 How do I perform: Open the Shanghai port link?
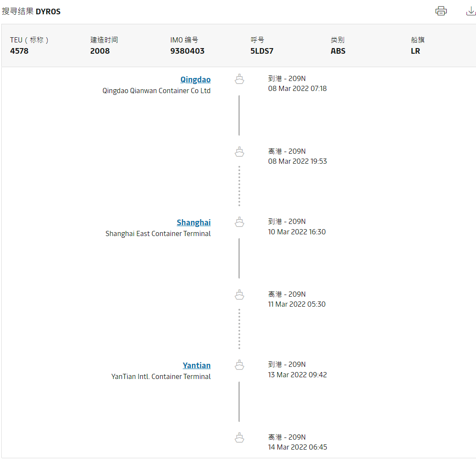(193, 222)
